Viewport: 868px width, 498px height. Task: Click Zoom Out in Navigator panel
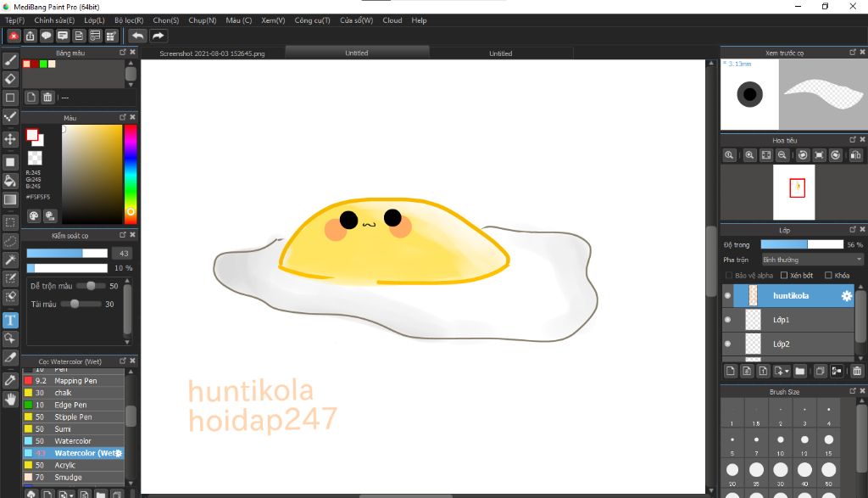click(782, 155)
